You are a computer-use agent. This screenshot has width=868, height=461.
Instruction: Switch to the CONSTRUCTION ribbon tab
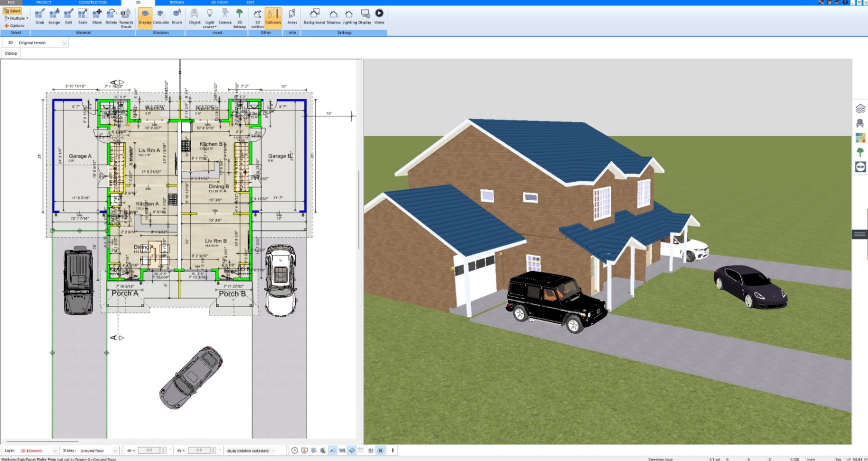click(93, 3)
